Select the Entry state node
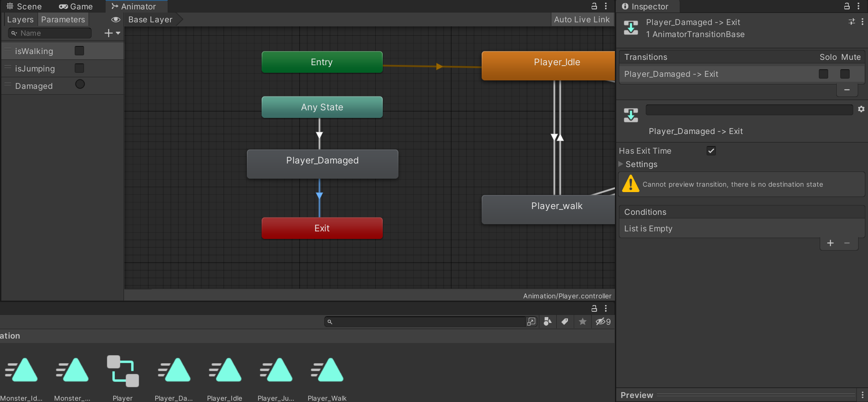Image resolution: width=868 pixels, height=402 pixels. [322, 62]
